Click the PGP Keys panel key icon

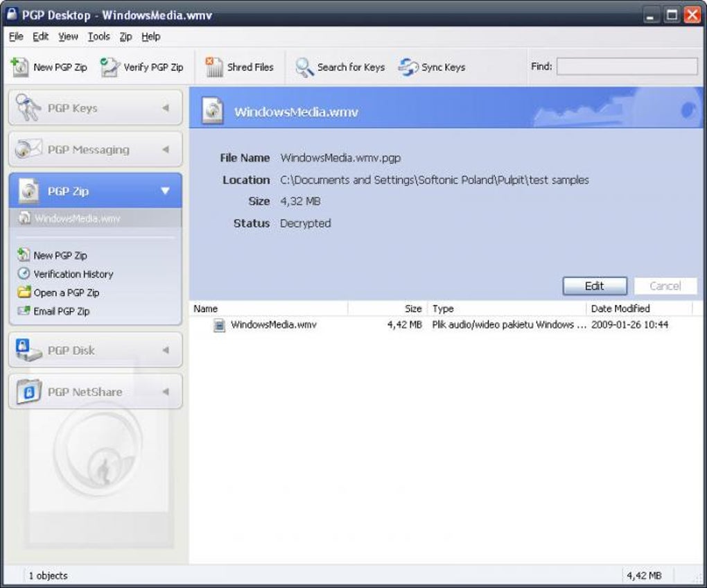tap(28, 107)
